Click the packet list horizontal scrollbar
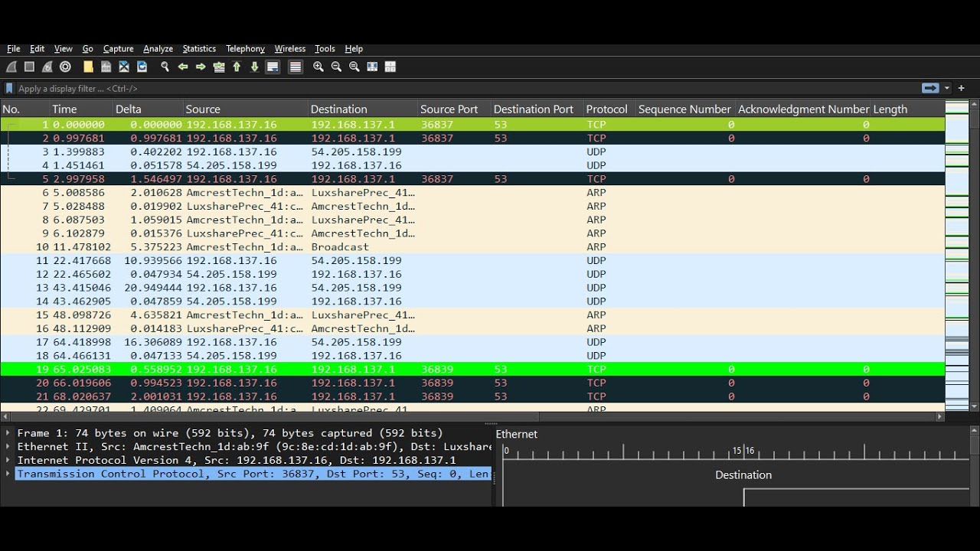The height and width of the screenshot is (551, 980). point(472,417)
